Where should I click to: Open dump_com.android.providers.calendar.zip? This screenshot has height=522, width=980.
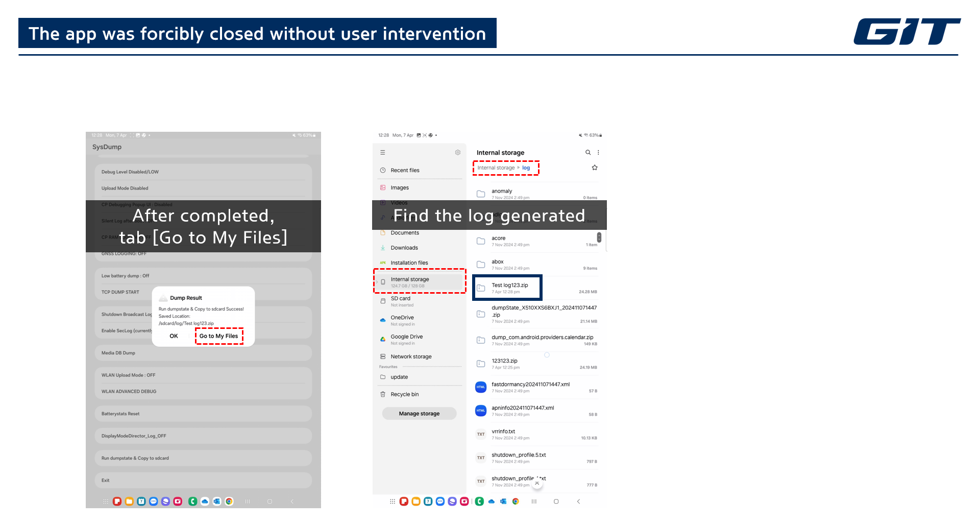tap(536, 340)
